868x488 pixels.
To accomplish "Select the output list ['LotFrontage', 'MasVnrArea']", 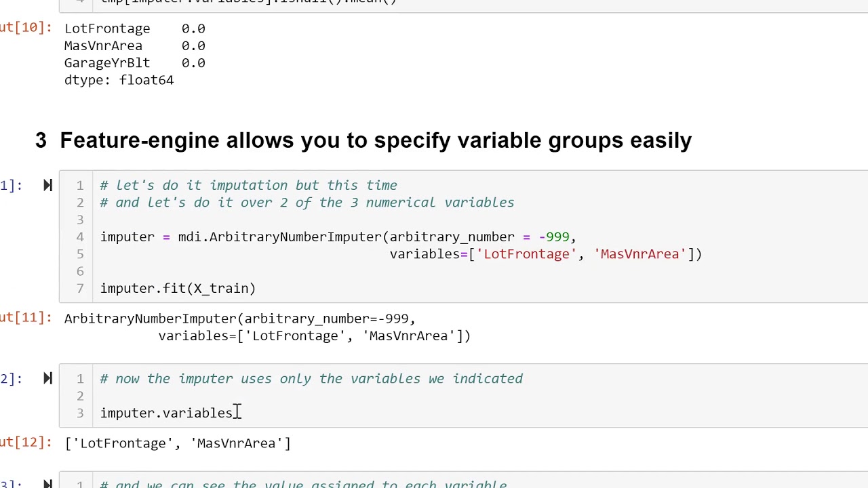I will coord(178,443).
